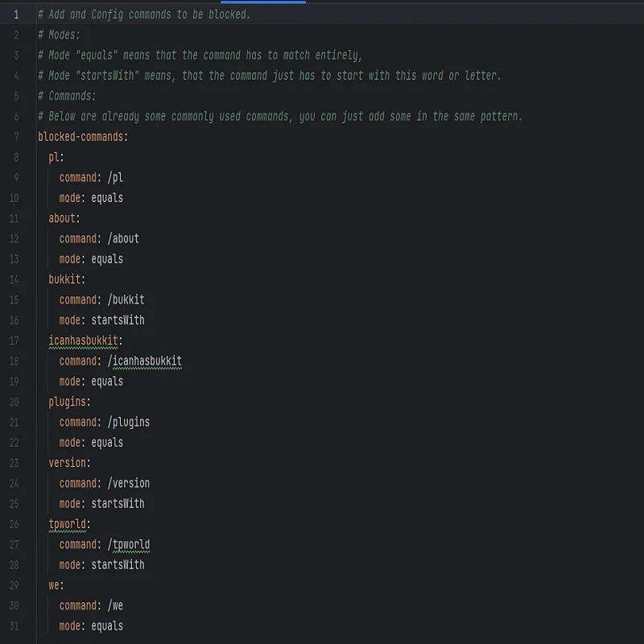644x644 pixels.
Task: Click the pl key on line 8
Action: coord(56,157)
